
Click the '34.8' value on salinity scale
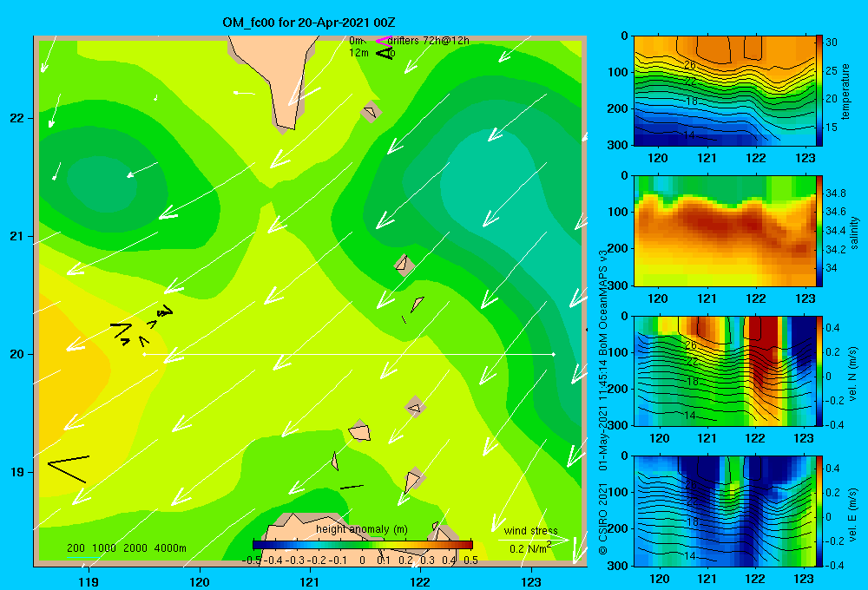point(835,193)
